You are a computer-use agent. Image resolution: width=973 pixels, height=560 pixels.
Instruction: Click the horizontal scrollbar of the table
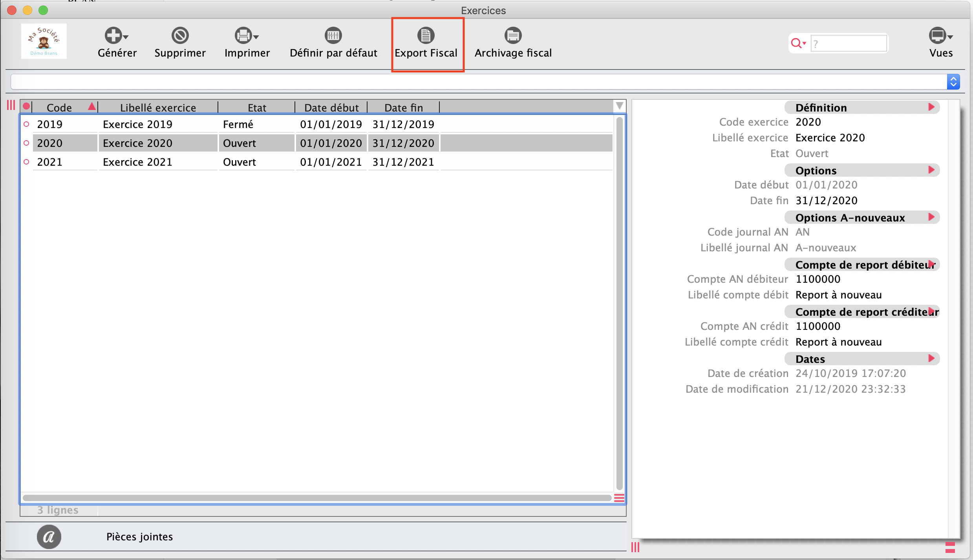point(317,498)
